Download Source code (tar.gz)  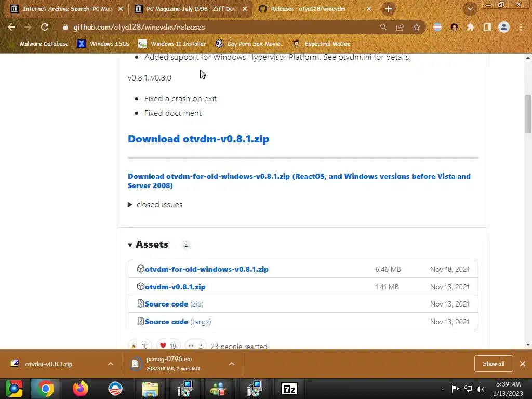pos(178,322)
